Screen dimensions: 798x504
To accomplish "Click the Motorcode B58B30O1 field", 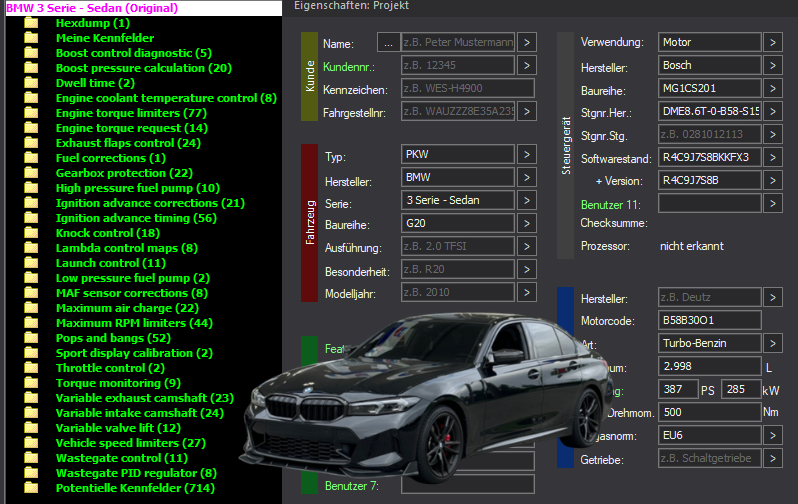I will [x=709, y=320].
